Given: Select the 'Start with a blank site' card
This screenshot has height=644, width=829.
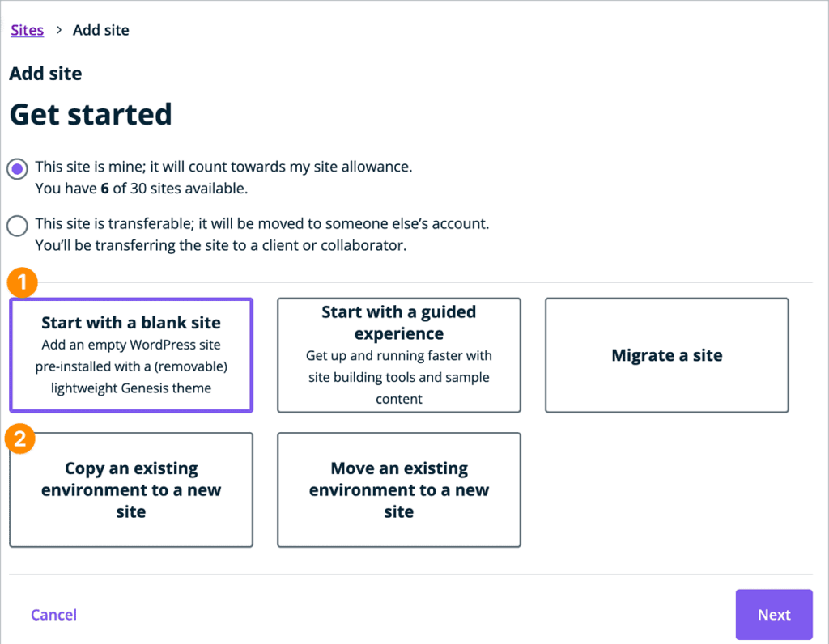Looking at the screenshot, I should (x=130, y=354).
